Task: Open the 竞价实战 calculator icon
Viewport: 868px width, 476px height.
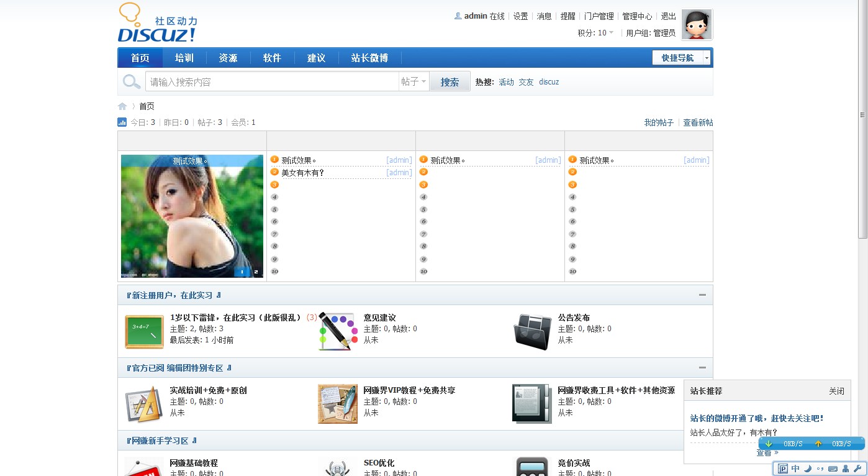Action: pos(532,467)
